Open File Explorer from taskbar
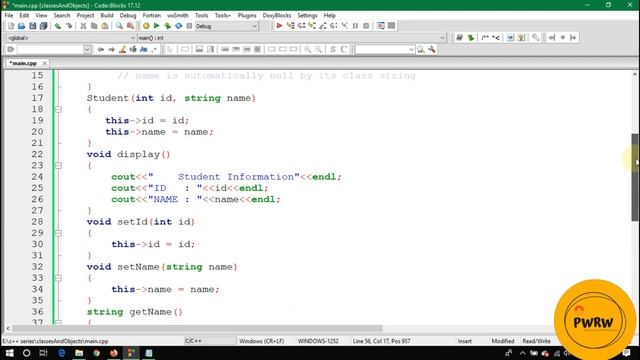This screenshot has width=640, height=360. [x=79, y=353]
